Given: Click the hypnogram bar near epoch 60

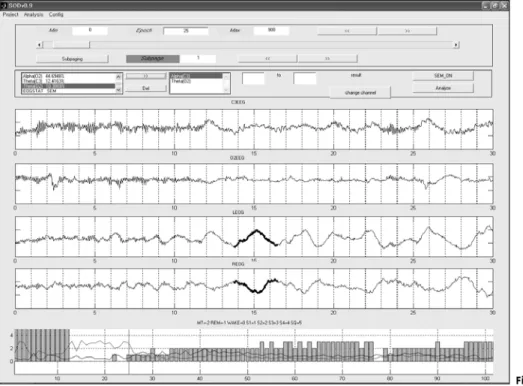Looking at the screenshot, I should click(295, 355).
